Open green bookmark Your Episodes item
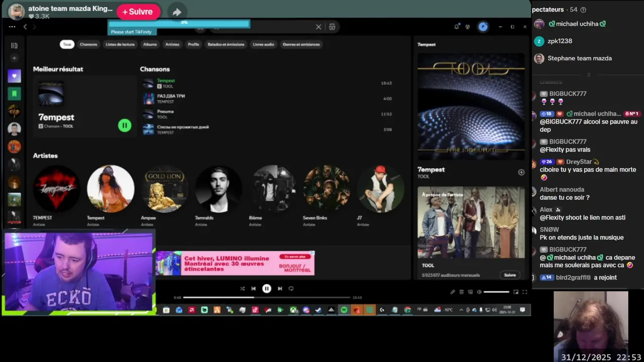644x362 pixels. coord(14,94)
